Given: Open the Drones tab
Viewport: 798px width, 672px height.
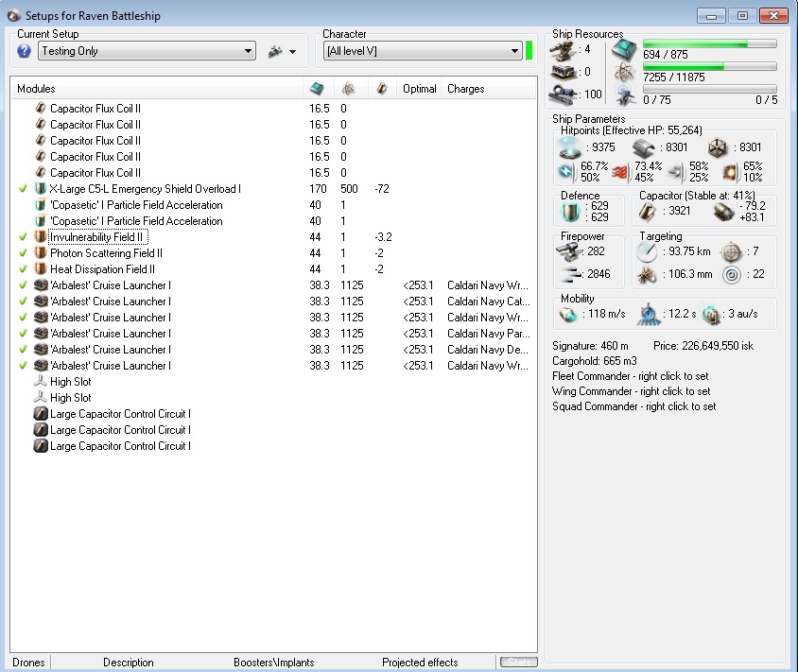Looking at the screenshot, I should pos(29,663).
